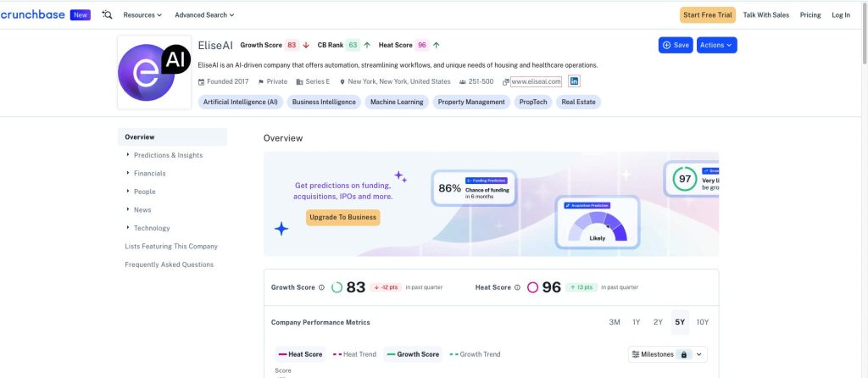
Task: Click the Series E funding stage text
Action: (318, 82)
